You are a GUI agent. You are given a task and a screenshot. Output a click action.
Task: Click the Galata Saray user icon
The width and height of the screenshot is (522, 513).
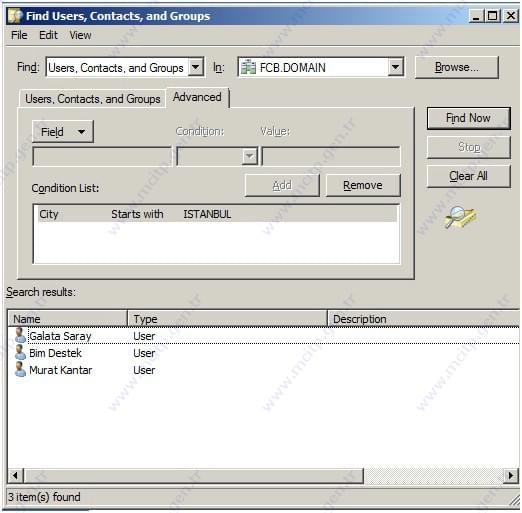coord(20,335)
